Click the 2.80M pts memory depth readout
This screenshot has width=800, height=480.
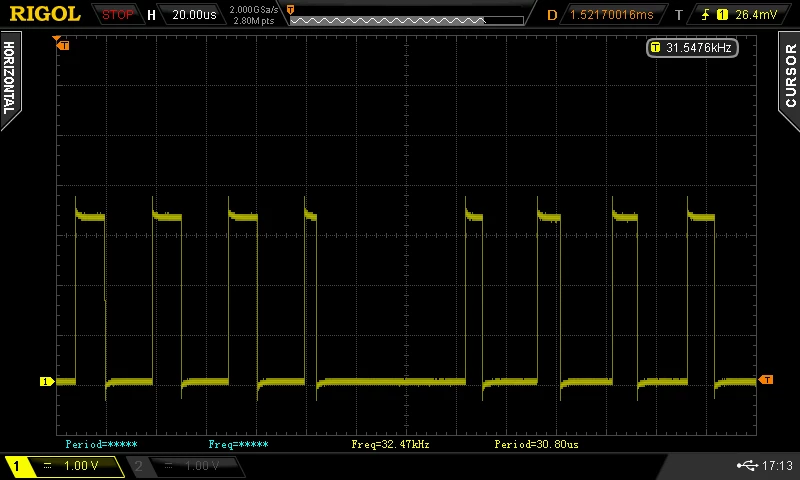click(x=254, y=21)
